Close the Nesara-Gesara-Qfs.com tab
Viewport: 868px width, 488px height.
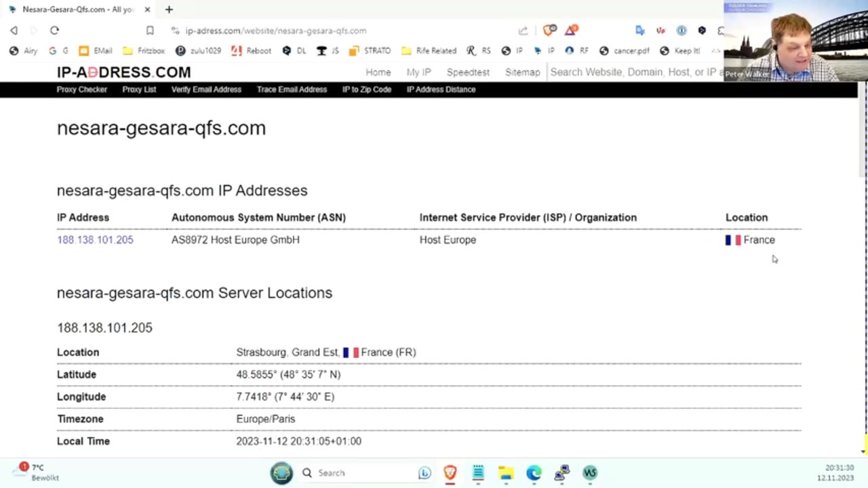click(x=147, y=9)
